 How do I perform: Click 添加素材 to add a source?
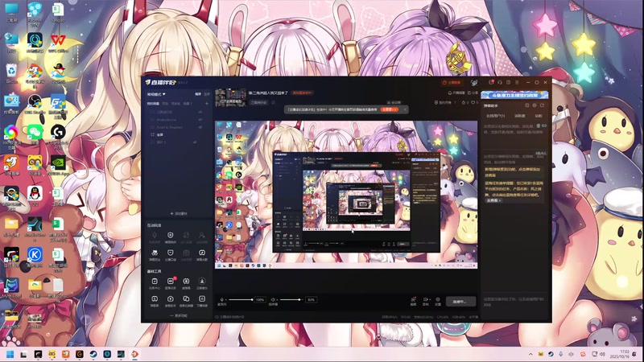tap(179, 213)
